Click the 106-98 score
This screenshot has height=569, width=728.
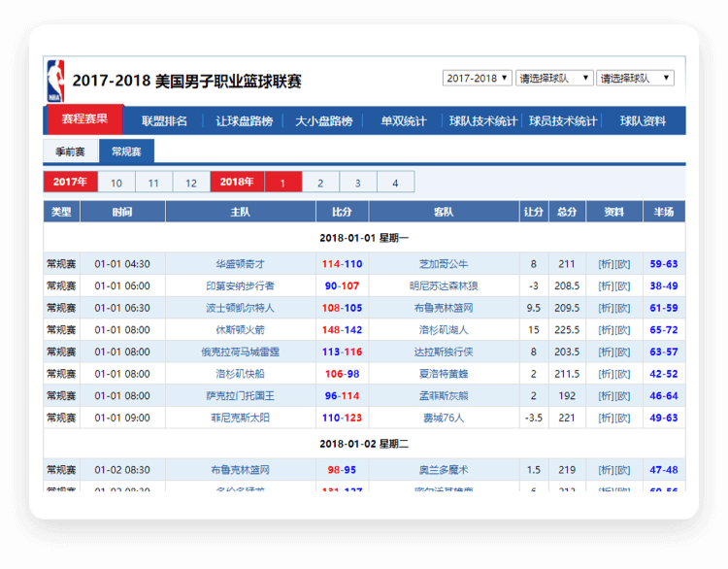point(343,374)
